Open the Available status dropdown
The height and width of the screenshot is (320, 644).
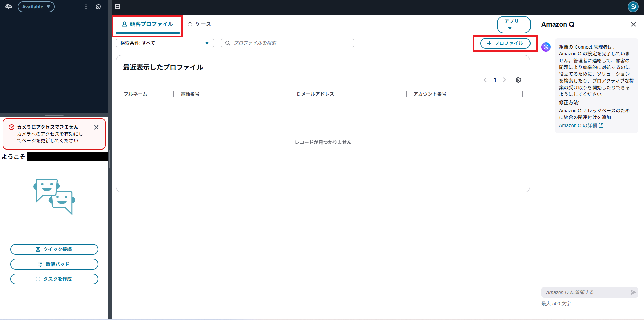pyautogui.click(x=36, y=7)
